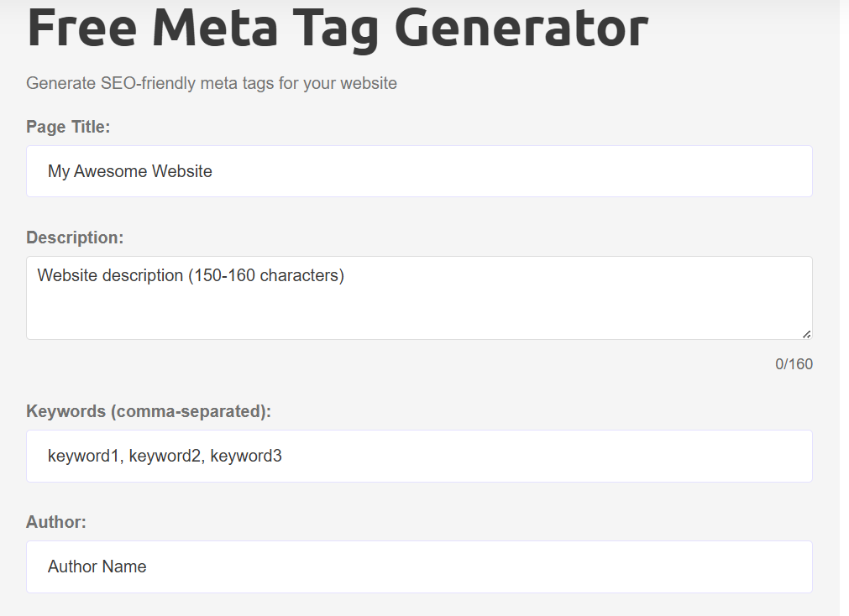
Task: Click the Keywords input field
Action: coord(420,456)
